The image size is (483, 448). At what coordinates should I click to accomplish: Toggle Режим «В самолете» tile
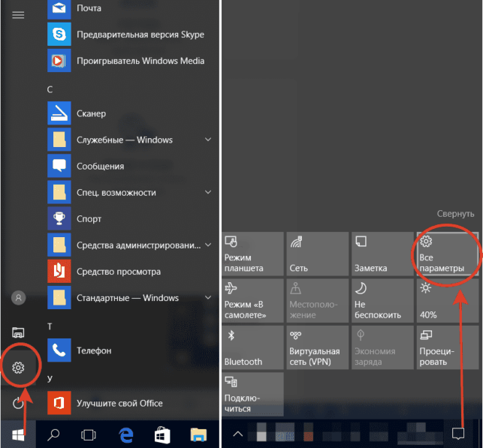pyautogui.click(x=252, y=301)
